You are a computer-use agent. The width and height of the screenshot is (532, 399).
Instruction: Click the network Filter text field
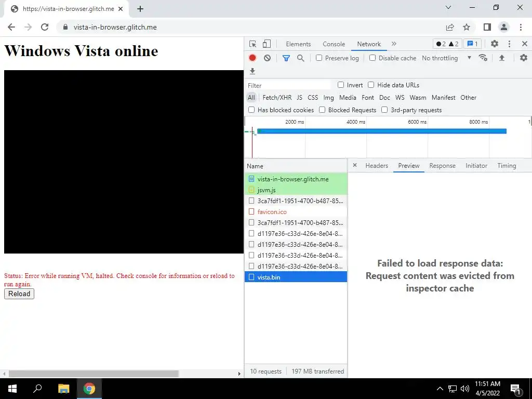pyautogui.click(x=288, y=85)
